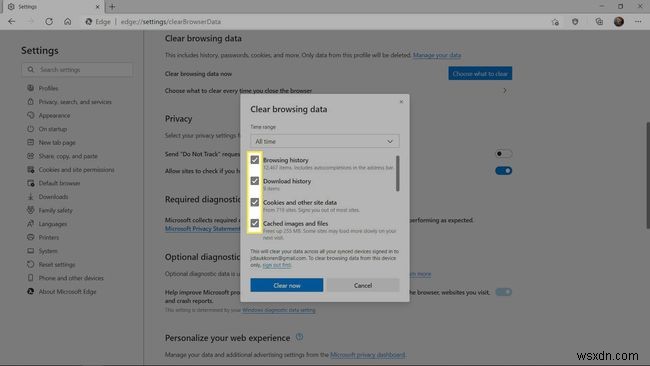Uncheck Cached images and files checkbox
The height and width of the screenshot is (366, 650).
click(255, 223)
